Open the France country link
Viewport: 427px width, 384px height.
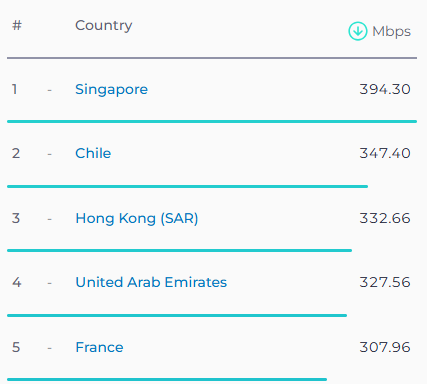pos(99,347)
